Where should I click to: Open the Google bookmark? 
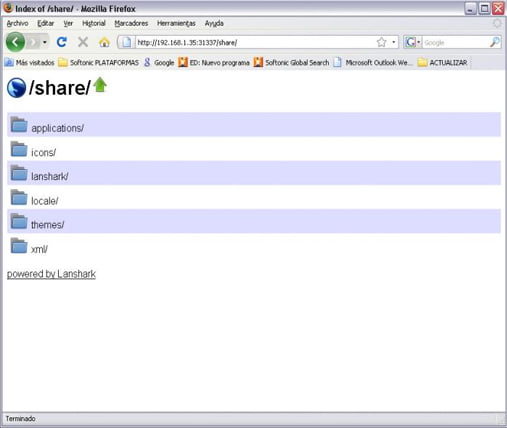click(159, 62)
